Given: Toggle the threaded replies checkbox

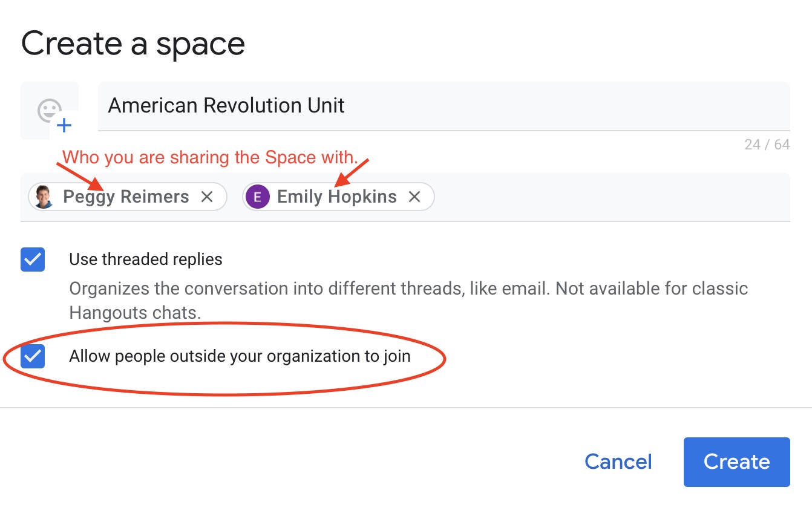Looking at the screenshot, I should (x=33, y=259).
